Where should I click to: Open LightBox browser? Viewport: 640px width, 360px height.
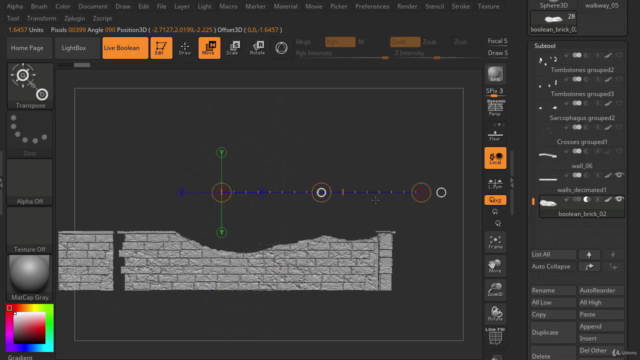point(77,48)
